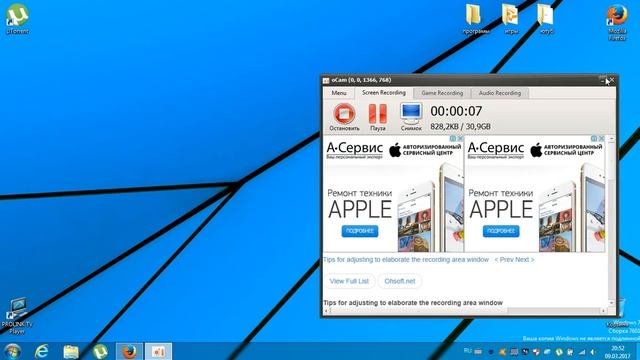Open the oCam Menu tab

click(x=338, y=93)
